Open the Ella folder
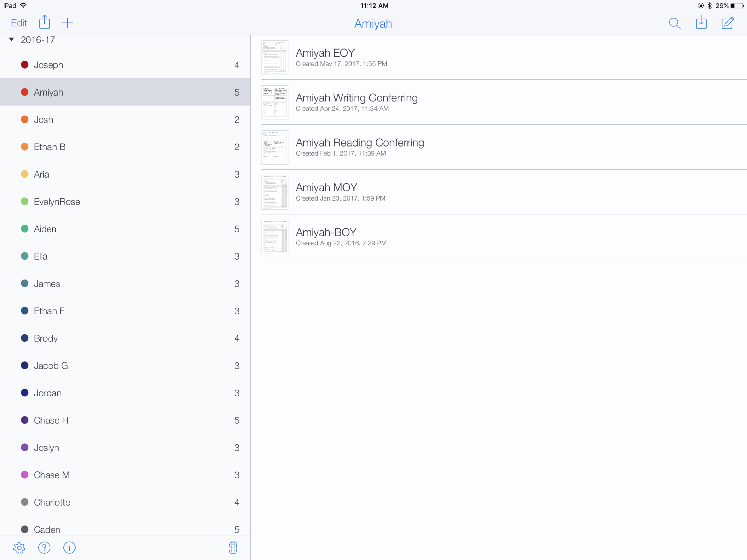The image size is (747, 560). click(x=125, y=256)
